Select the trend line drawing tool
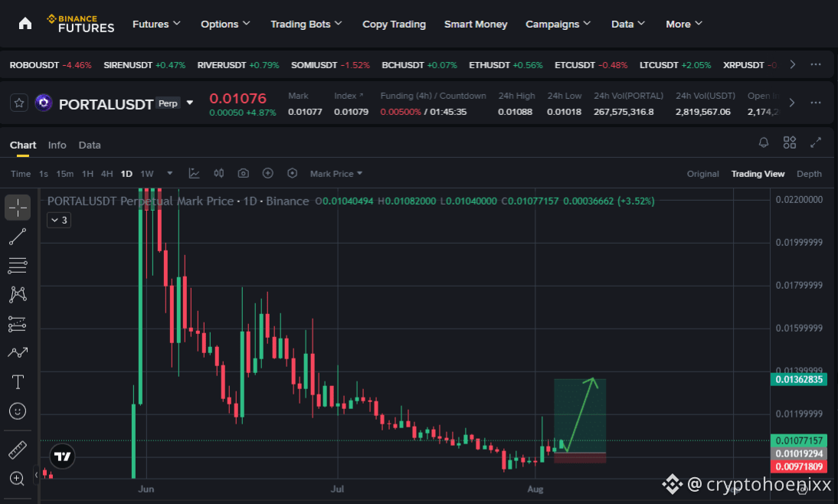 point(18,237)
